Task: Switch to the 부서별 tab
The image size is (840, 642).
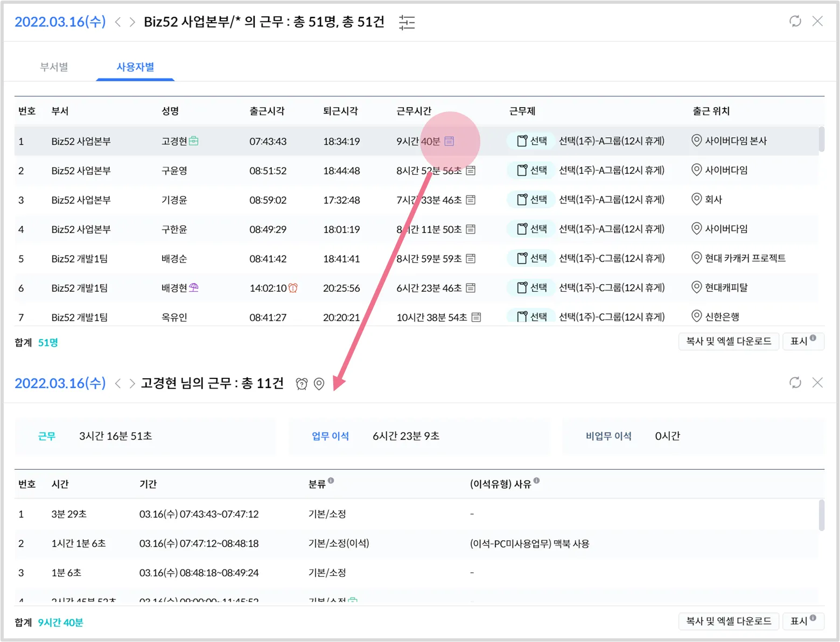Action: click(54, 67)
